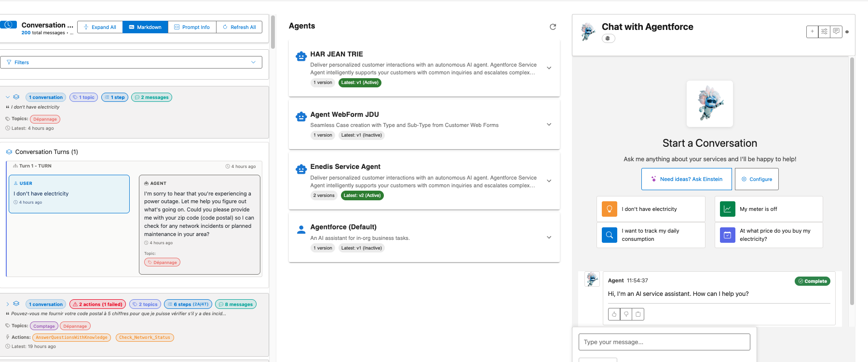Give thumbs up to agent message
Viewport: 868px width, 362px height.
point(614,314)
